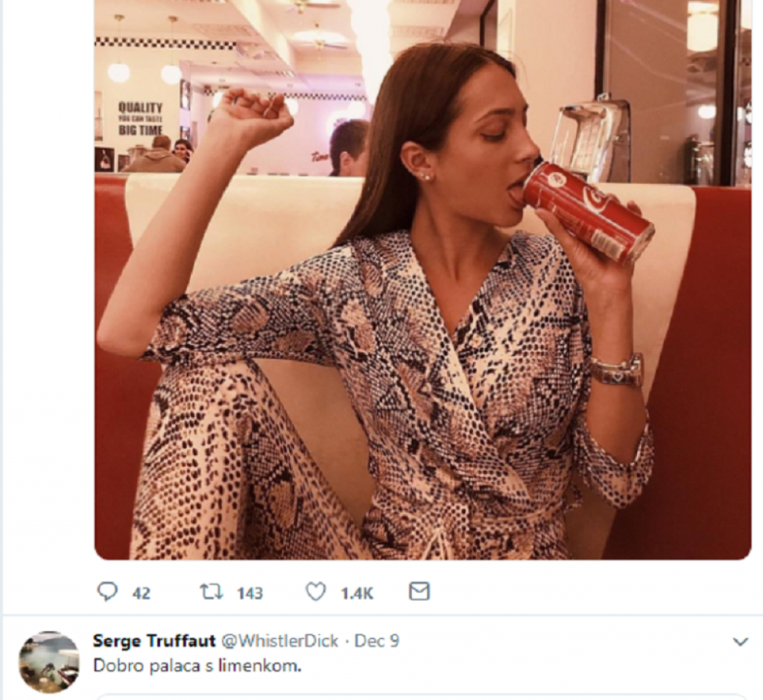Open the chevron menu on Serge's reply

[740, 642]
